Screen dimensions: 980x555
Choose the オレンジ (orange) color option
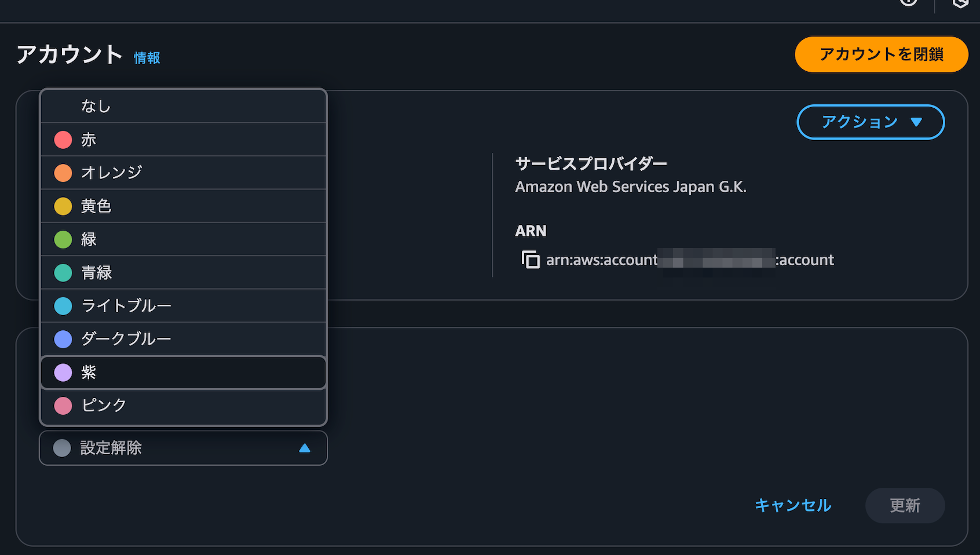tap(183, 173)
